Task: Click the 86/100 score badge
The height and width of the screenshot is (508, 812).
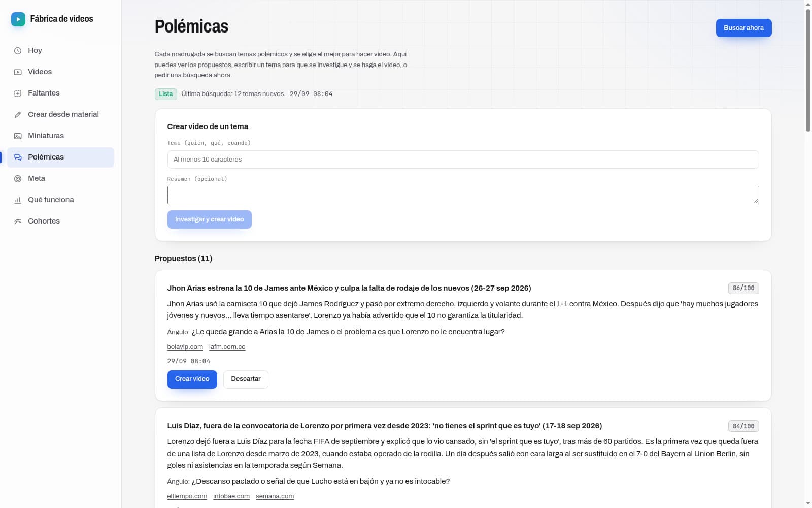Action: coord(743,288)
